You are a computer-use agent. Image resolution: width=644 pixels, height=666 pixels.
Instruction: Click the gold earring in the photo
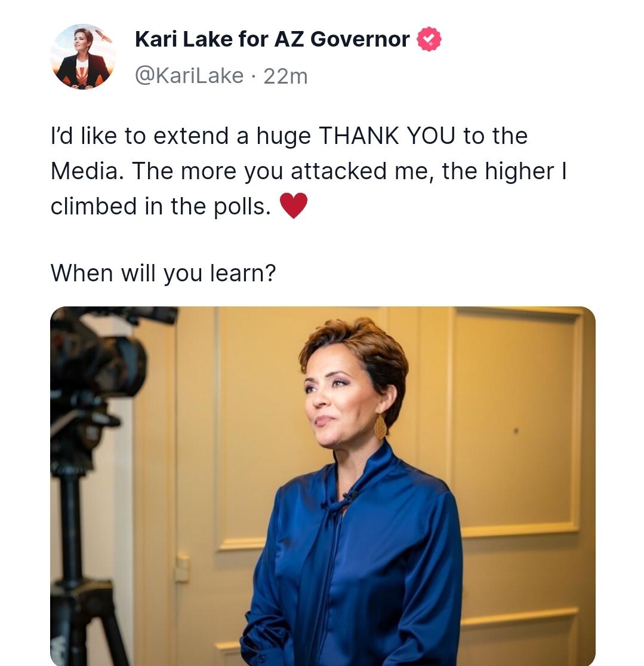click(380, 426)
